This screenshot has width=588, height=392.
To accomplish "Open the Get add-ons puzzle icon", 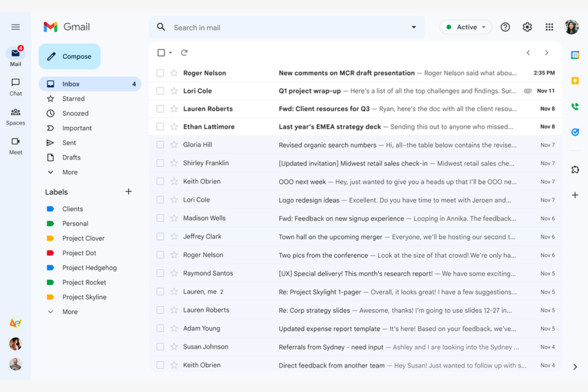I will [x=575, y=170].
